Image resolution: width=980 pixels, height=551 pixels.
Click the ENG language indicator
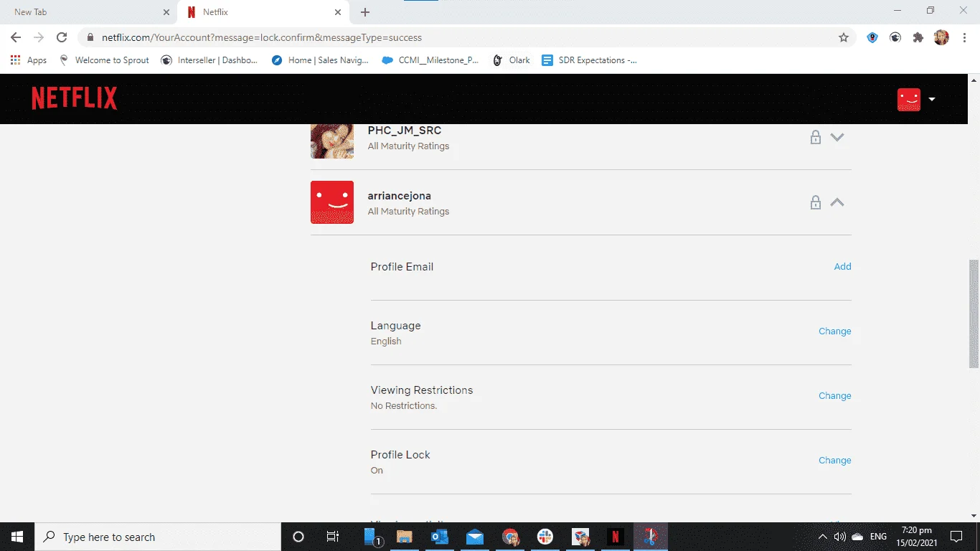[x=878, y=537]
